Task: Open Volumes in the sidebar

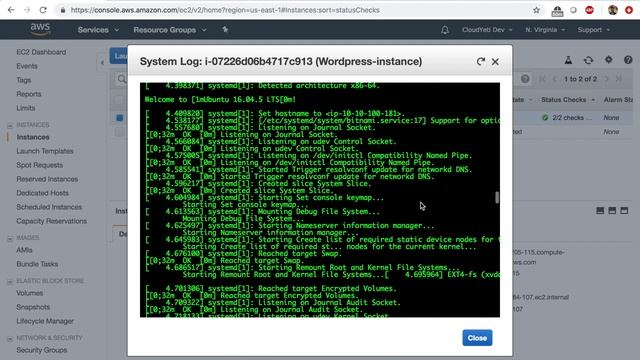Action: click(x=29, y=293)
